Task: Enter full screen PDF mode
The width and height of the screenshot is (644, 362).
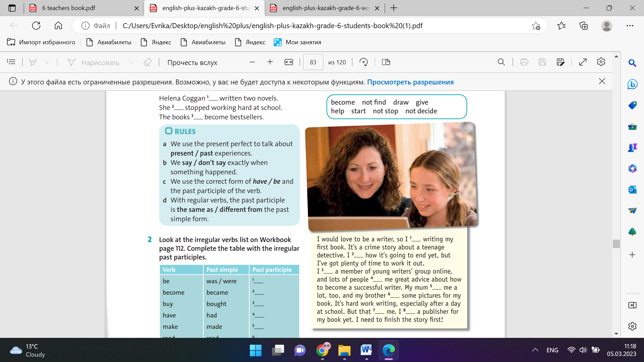Action: click(x=583, y=62)
